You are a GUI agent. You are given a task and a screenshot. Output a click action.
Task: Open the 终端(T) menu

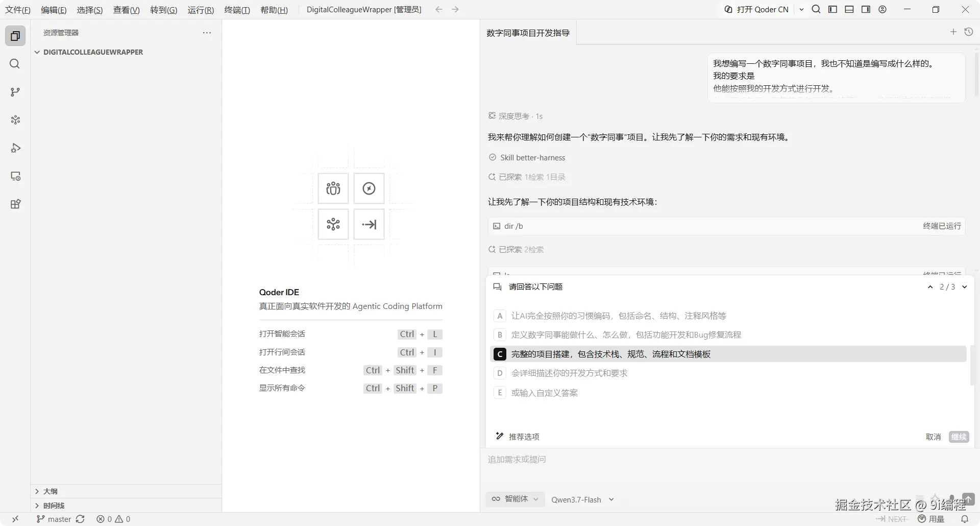(x=237, y=10)
